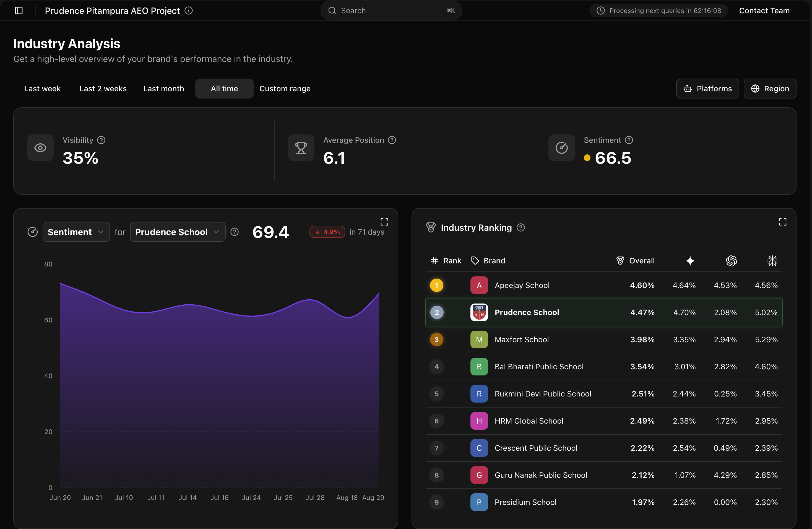Open the Prudence School brand dropdown
The height and width of the screenshot is (529, 812).
[x=177, y=232]
